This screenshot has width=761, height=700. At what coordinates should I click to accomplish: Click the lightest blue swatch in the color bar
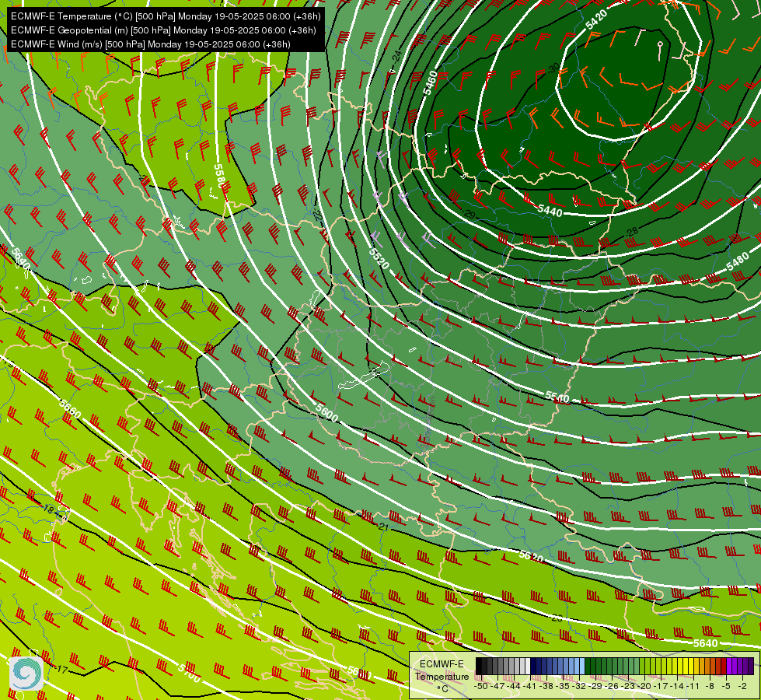(x=582, y=666)
